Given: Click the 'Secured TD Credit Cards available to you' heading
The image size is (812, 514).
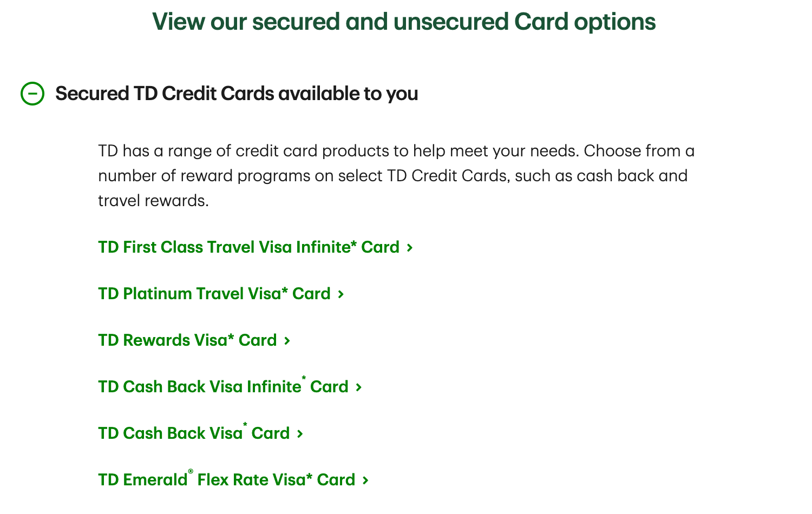Looking at the screenshot, I should 237,94.
